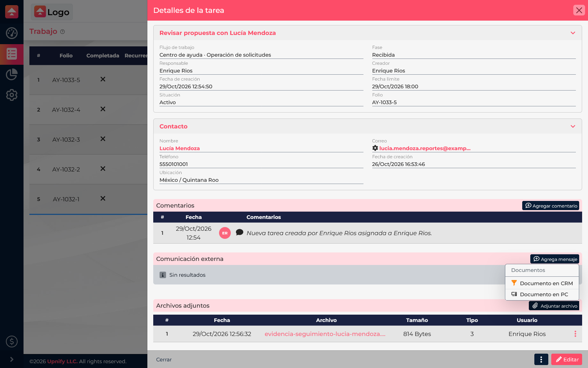This screenshot has height=368, width=588.
Task: Collapse the Contacto section chevron
Action: (573, 126)
